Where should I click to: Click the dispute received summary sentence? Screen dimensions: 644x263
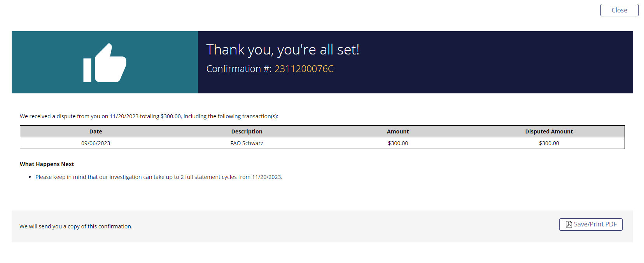coord(149,116)
